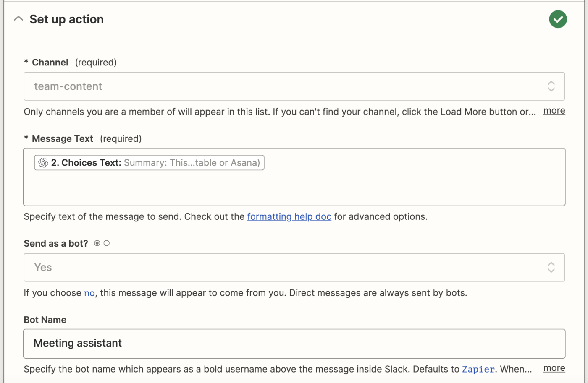Show more of the Bot Name help text
This screenshot has width=588, height=383.
pyautogui.click(x=554, y=368)
